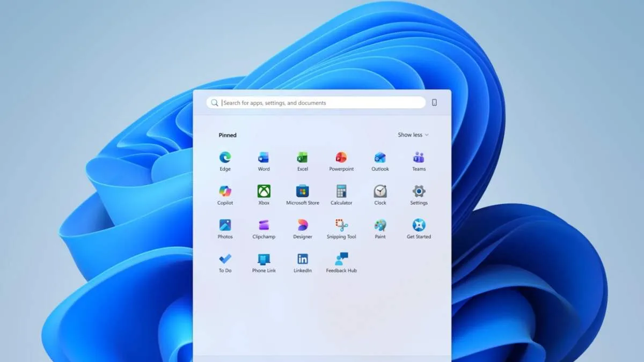644x362 pixels.
Task: Open the Calculator app
Action: [341, 195]
